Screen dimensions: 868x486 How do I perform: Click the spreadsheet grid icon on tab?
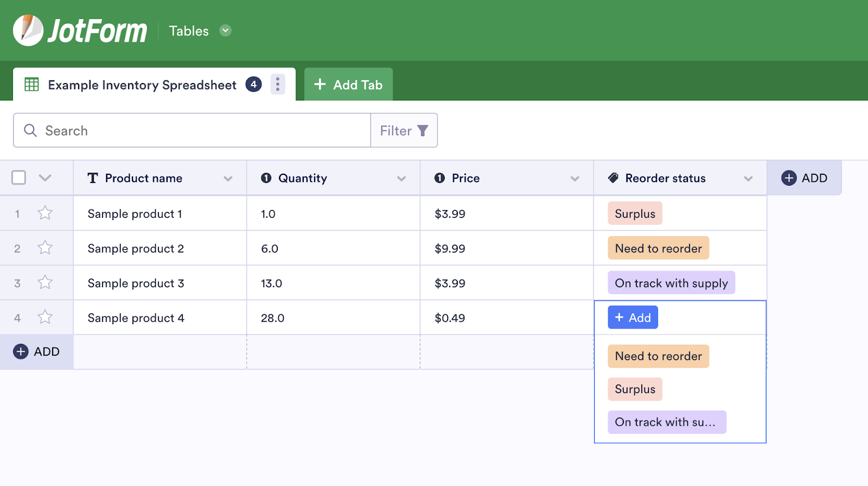click(32, 85)
